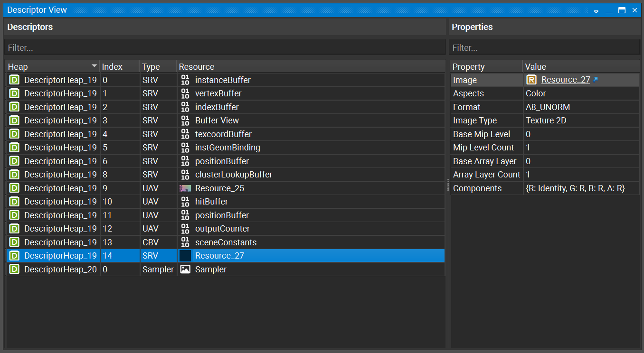Viewport: 644px width, 353px height.
Task: Click the Resource_27 dark color thumbnail
Action: (x=185, y=256)
